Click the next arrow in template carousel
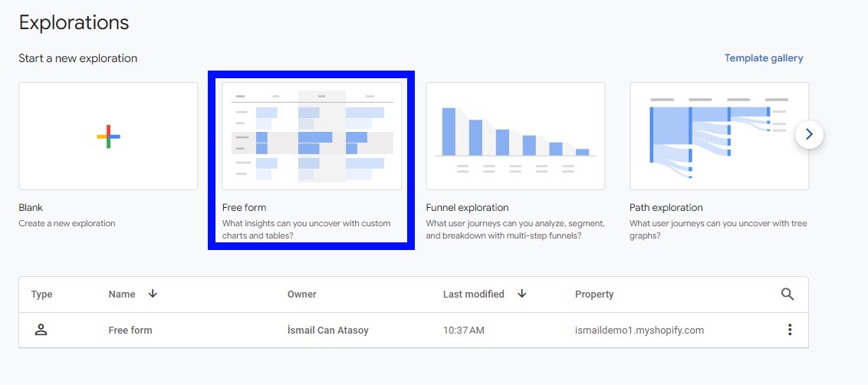Viewport: 868px width, 385px height. tap(809, 134)
